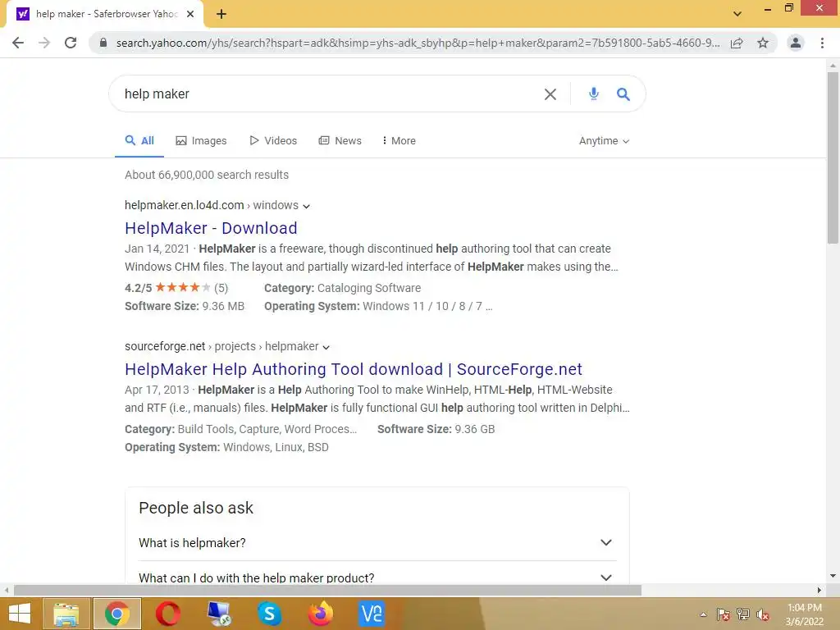Expand the sourceforge.net result arrow
The image size is (840, 630).
326,347
